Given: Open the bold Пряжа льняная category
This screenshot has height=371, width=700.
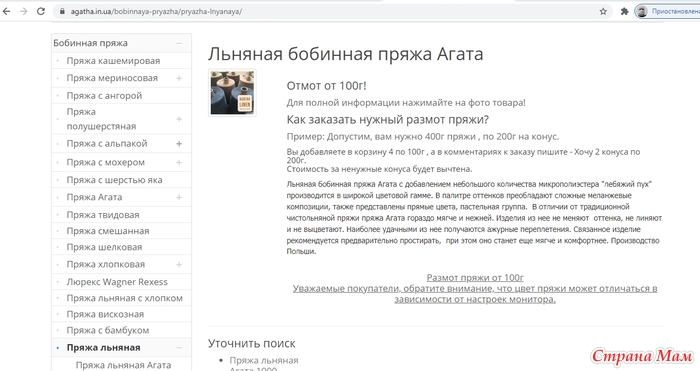Looking at the screenshot, I should coord(104,348).
